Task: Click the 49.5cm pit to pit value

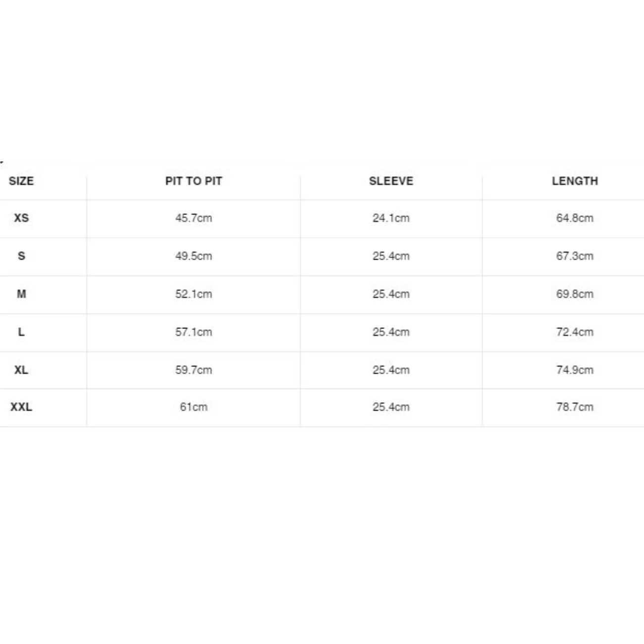Action: [194, 256]
